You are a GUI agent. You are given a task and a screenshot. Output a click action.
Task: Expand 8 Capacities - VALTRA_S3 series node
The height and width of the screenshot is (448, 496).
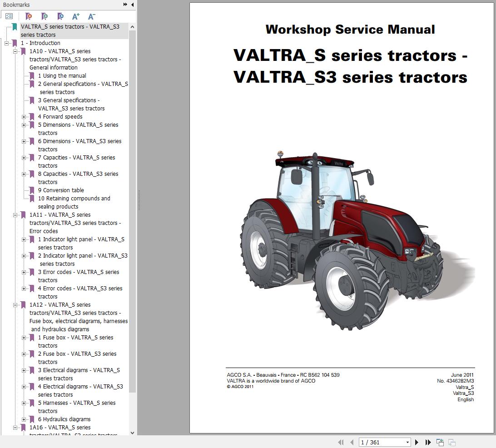24,174
